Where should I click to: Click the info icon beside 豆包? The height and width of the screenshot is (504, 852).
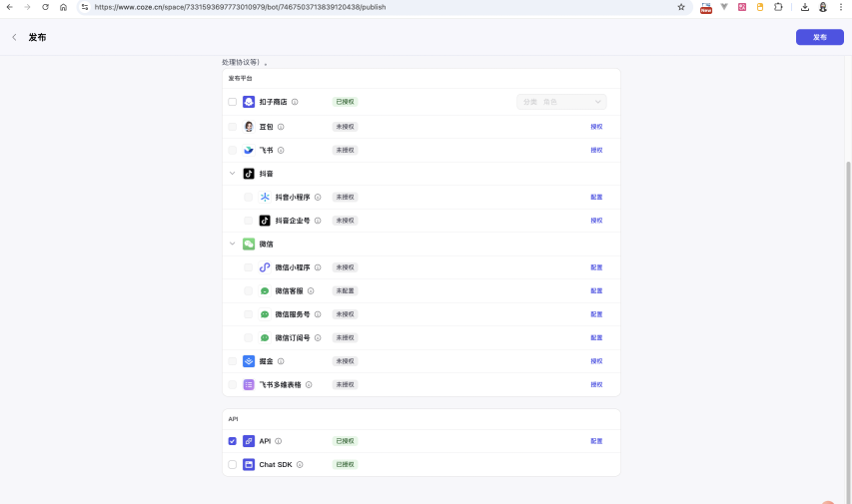pos(281,127)
